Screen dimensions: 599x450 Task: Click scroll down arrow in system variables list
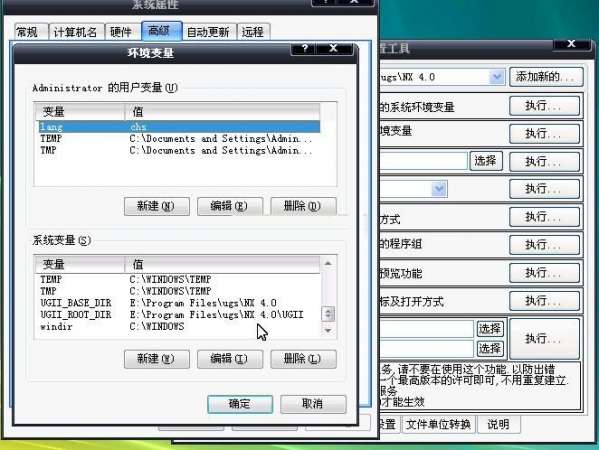coord(328,331)
